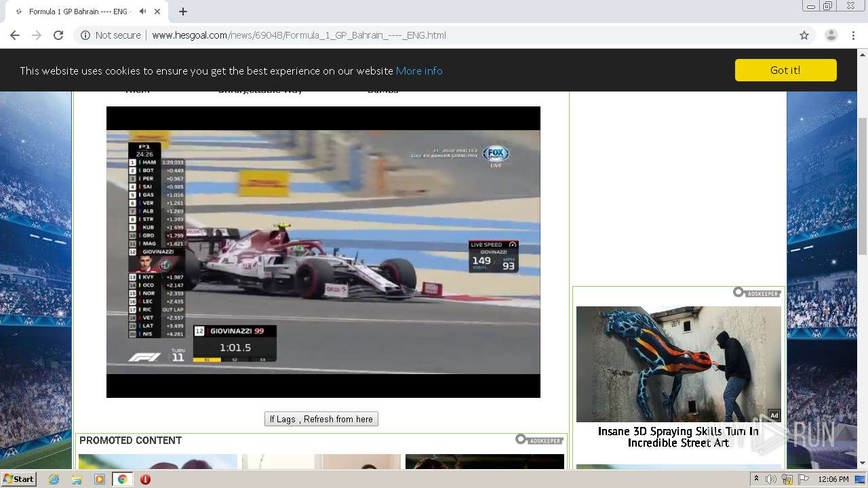Open Insane 3D Spraying Skills ad headline

tap(678, 437)
